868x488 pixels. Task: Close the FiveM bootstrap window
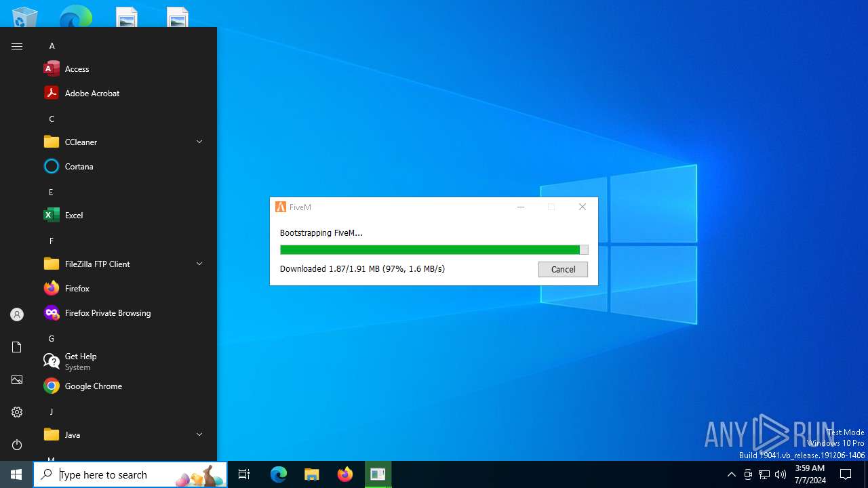(583, 207)
